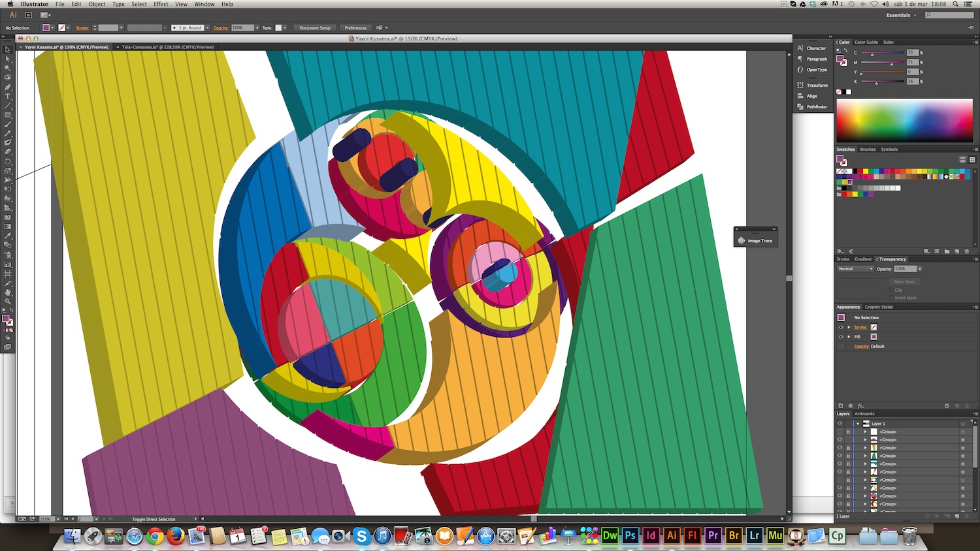Switch swatches to list view
Viewport: 980px width, 551px height.
point(962,159)
